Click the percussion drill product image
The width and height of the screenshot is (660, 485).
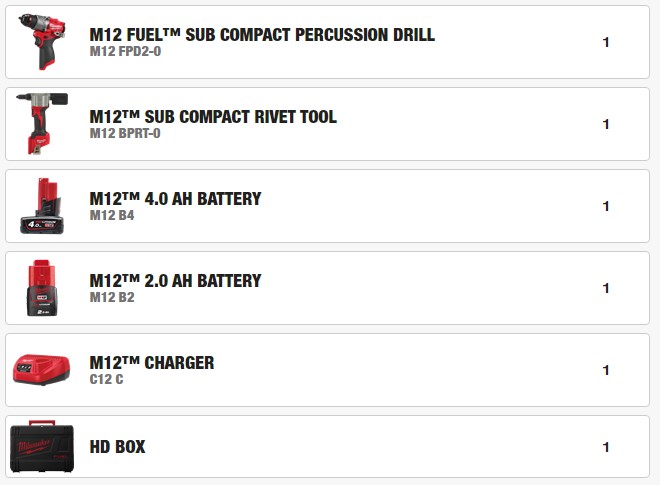point(41,42)
